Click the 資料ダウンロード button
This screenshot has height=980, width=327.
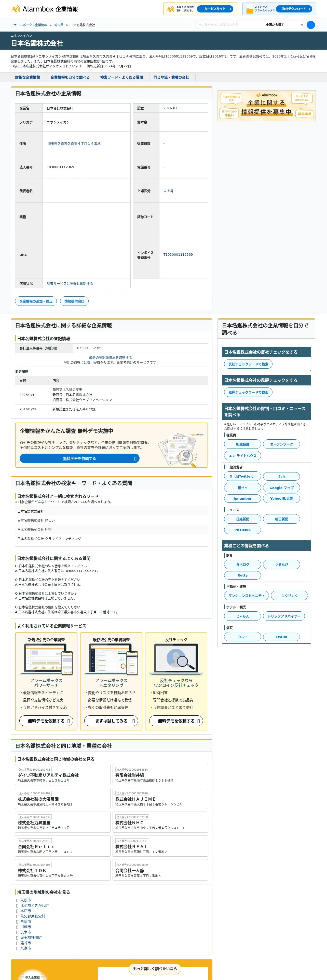pyautogui.click(x=294, y=9)
